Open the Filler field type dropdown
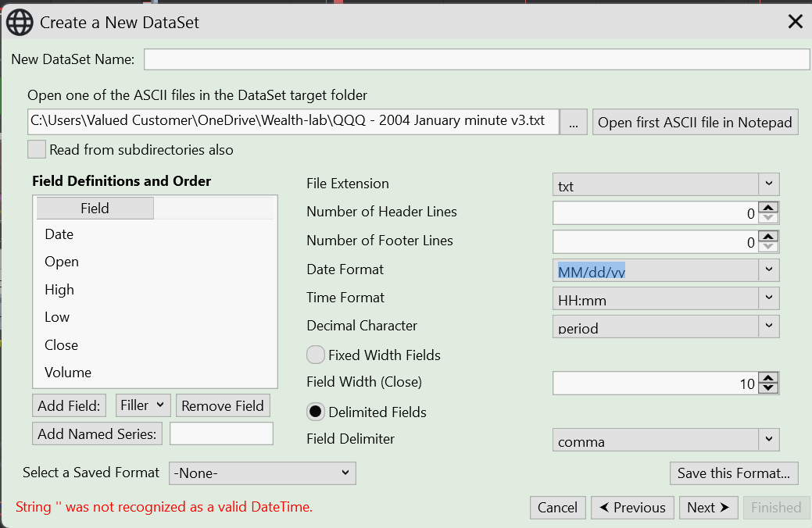 click(x=142, y=405)
